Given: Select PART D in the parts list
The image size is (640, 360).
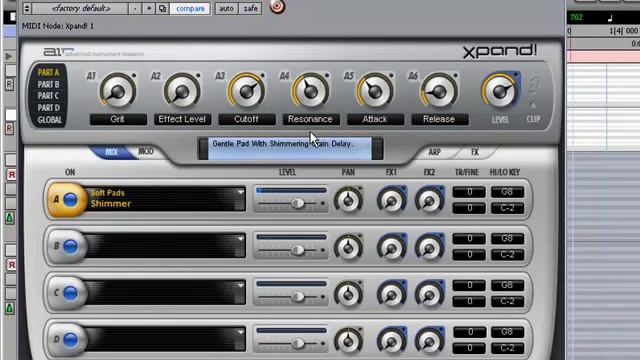Looking at the screenshot, I should [x=48, y=108].
